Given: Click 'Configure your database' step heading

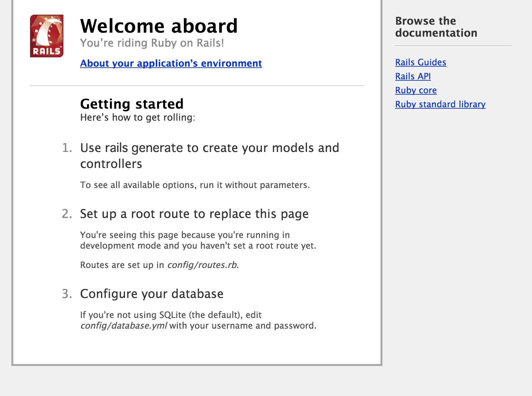Looking at the screenshot, I should tap(152, 294).
